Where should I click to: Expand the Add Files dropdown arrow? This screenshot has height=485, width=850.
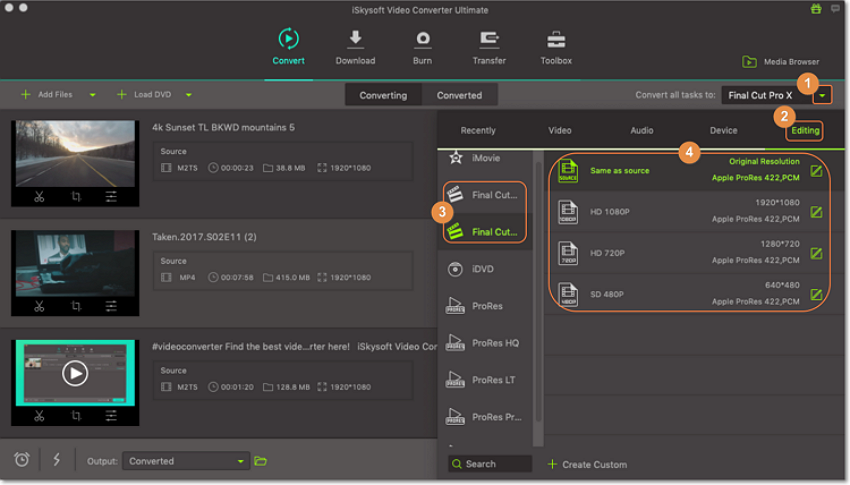[93, 95]
